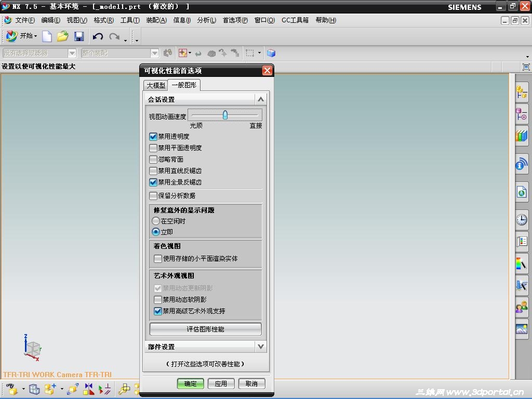This screenshot has width=532, height=399.
Task: Open the 文件(F) menu
Action: [25, 20]
